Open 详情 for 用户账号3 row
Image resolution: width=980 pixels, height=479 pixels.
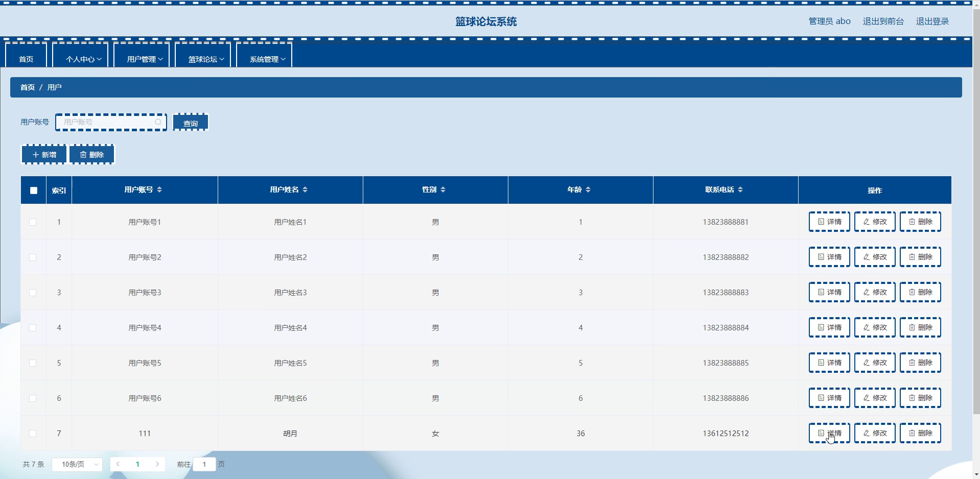829,292
